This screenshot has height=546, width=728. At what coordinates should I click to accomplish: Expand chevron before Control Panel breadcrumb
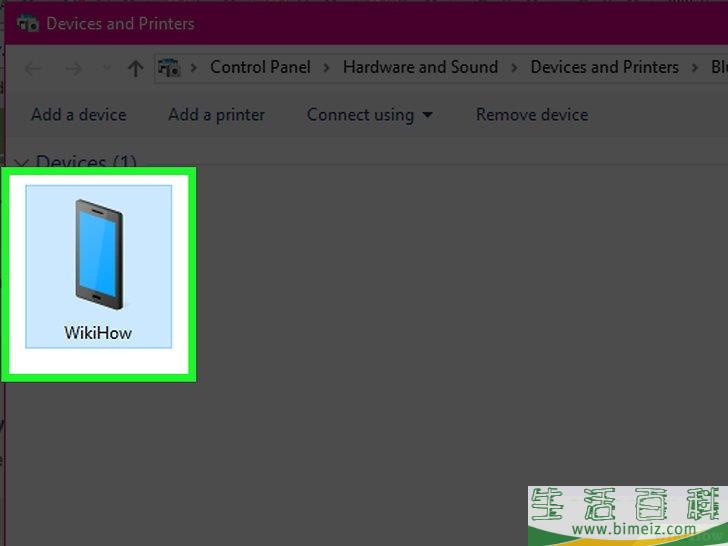(x=194, y=68)
